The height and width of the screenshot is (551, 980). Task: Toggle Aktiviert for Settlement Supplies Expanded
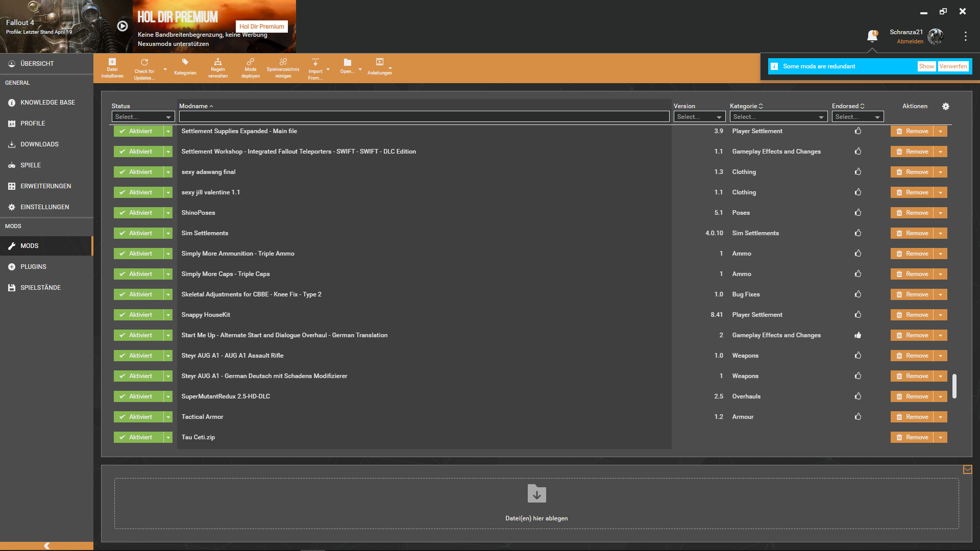pos(138,131)
